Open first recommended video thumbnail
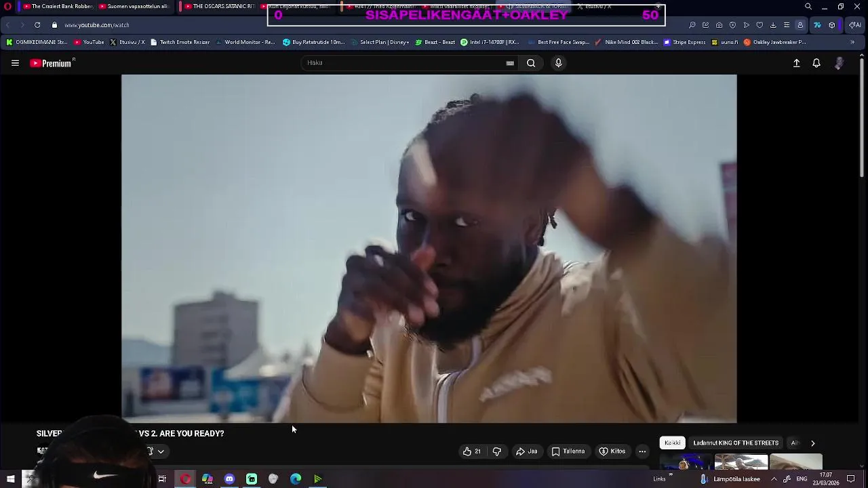Screen dimensions: 868x488 click(x=686, y=462)
